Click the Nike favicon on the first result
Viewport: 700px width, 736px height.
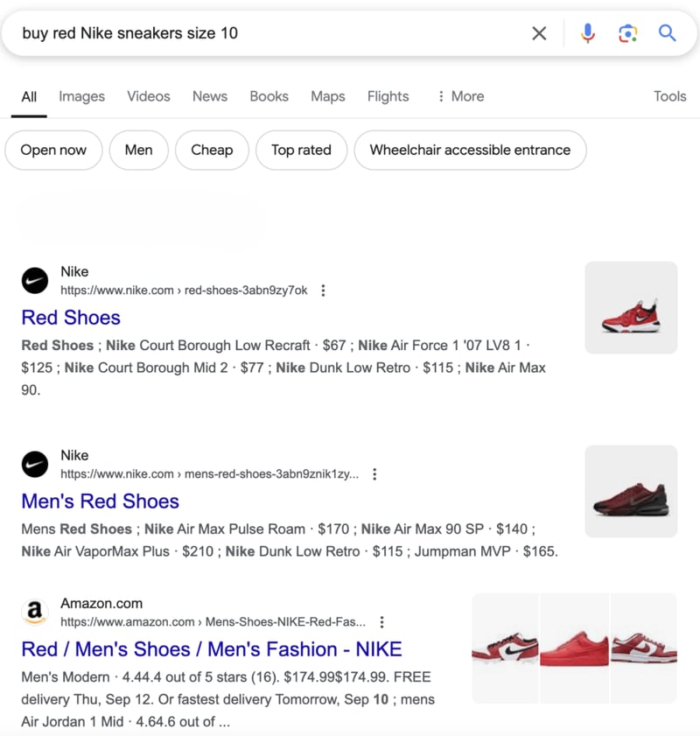pyautogui.click(x=34, y=280)
